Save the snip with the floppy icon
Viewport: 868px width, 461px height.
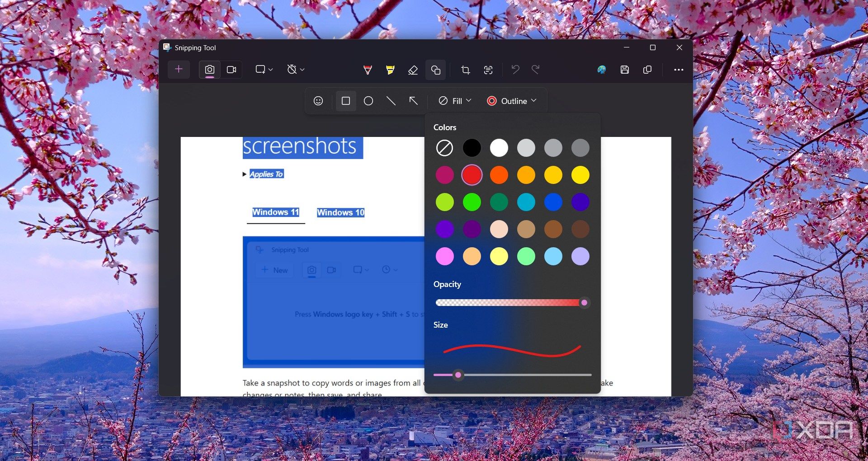click(x=625, y=70)
